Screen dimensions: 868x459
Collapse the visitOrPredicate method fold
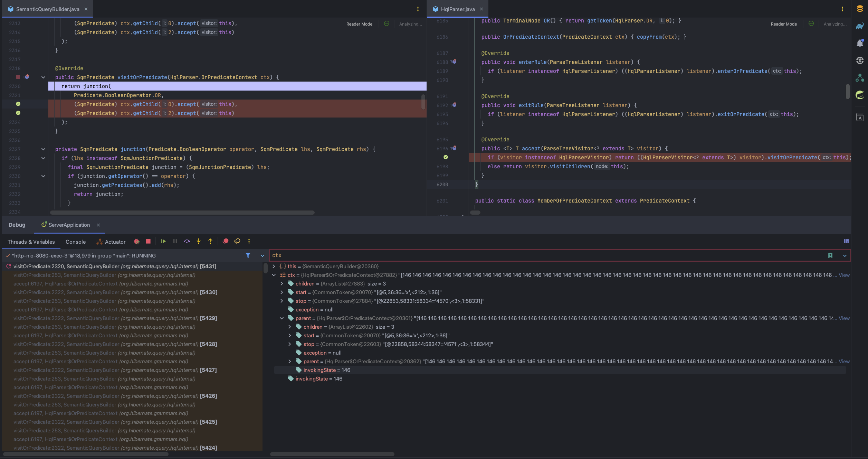(x=43, y=77)
